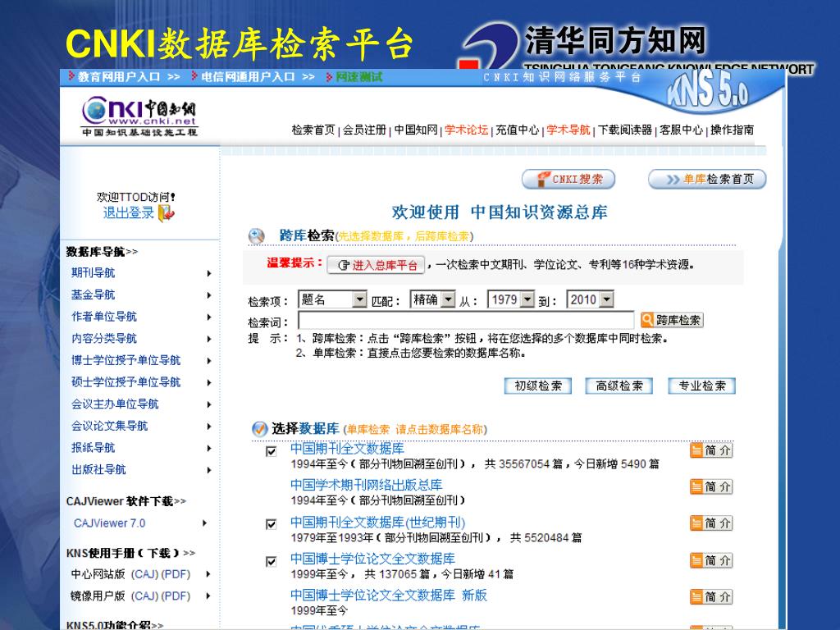Click the CNKI 中国知网 logo

point(139,116)
